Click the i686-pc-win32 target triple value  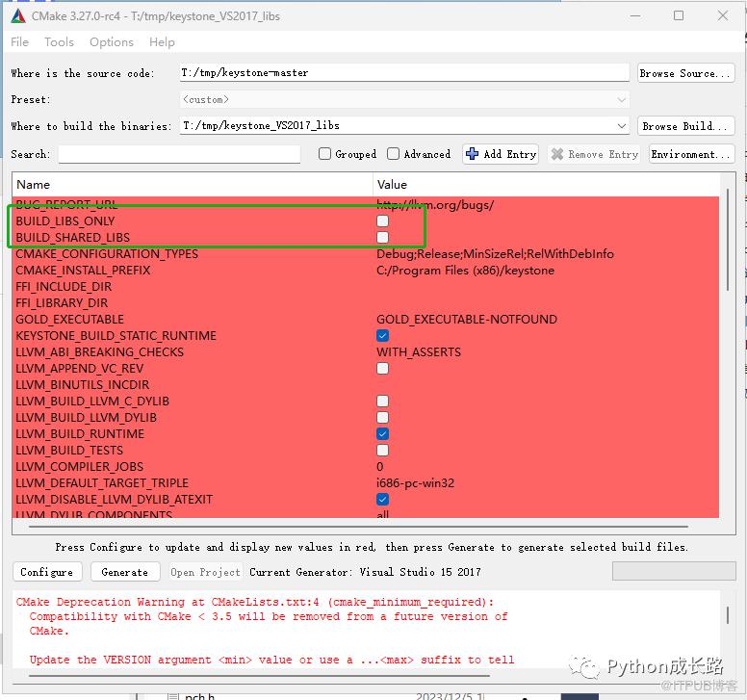coord(415,483)
